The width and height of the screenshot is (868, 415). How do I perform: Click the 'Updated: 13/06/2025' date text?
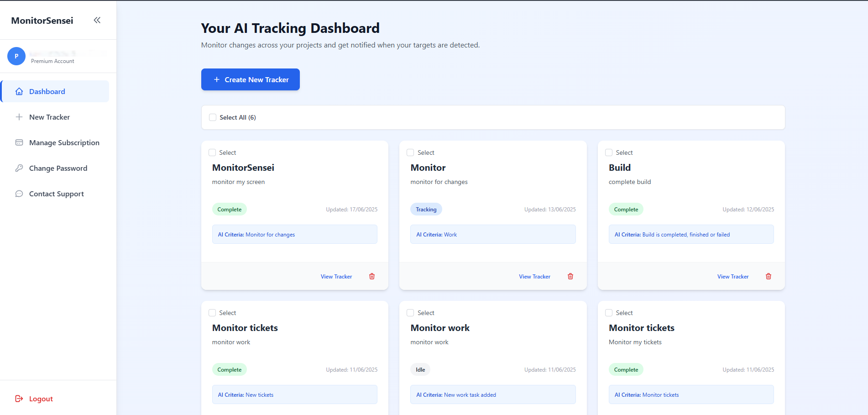(550, 210)
